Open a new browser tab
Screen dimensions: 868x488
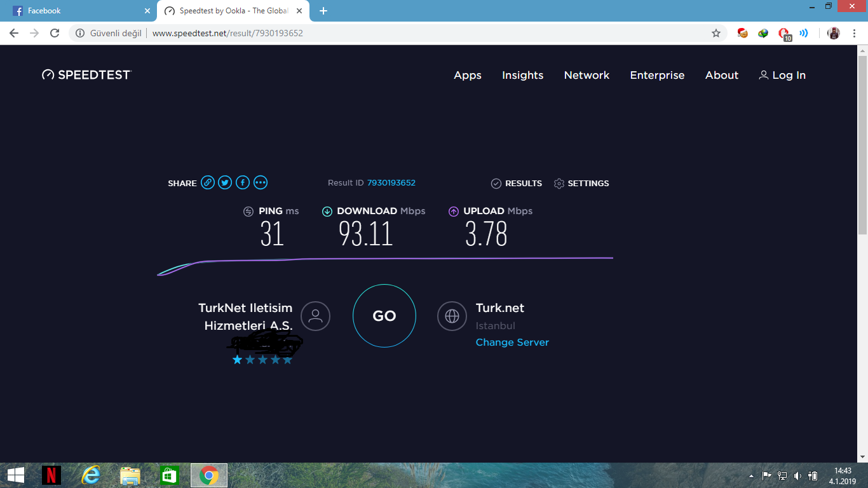click(323, 11)
